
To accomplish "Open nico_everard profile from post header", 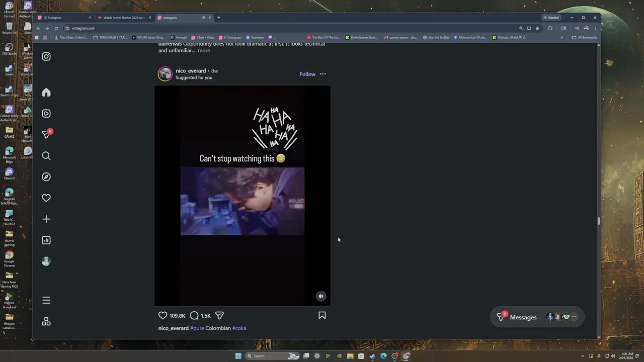I will tap(191, 71).
